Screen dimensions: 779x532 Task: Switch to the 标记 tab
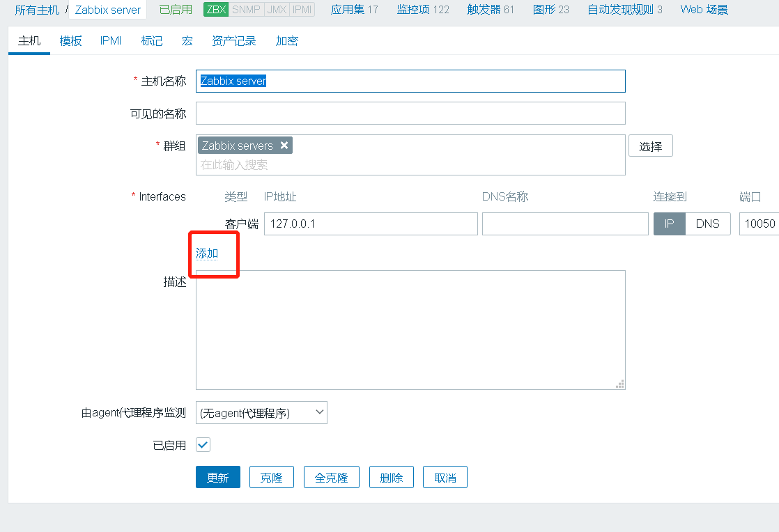151,40
